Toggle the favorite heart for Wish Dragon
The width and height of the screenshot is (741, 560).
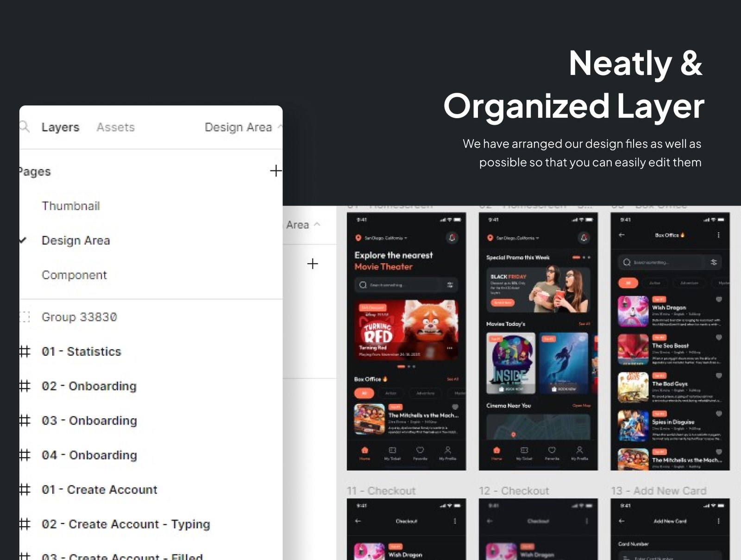pos(719,299)
